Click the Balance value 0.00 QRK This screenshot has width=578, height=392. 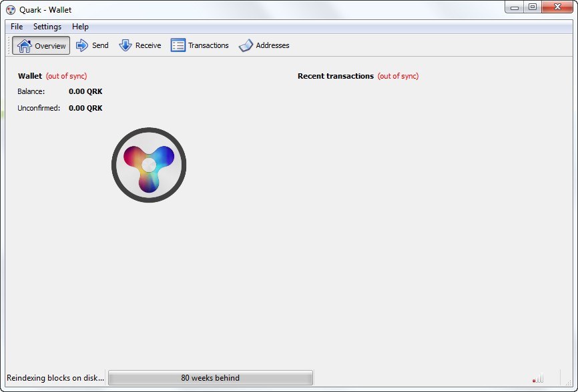click(85, 91)
